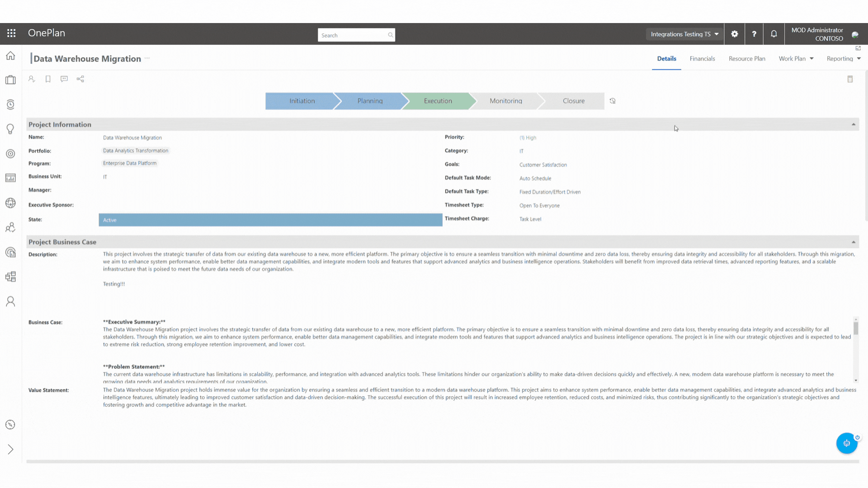Open the Home icon in sidebar

click(x=10, y=56)
